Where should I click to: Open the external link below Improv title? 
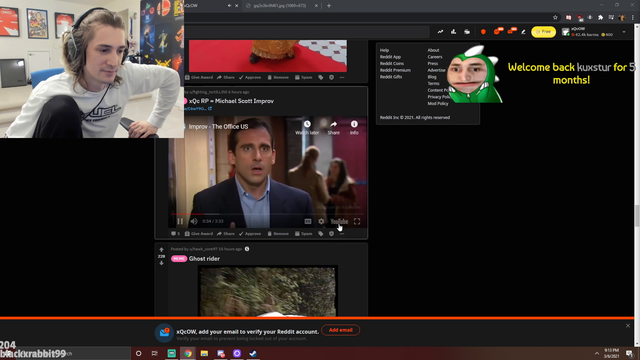click(x=198, y=109)
